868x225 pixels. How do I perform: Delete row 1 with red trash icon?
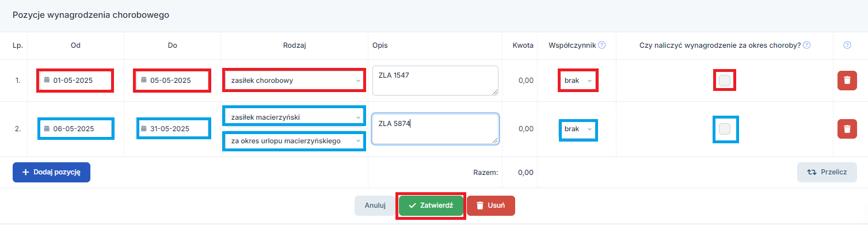coord(846,81)
